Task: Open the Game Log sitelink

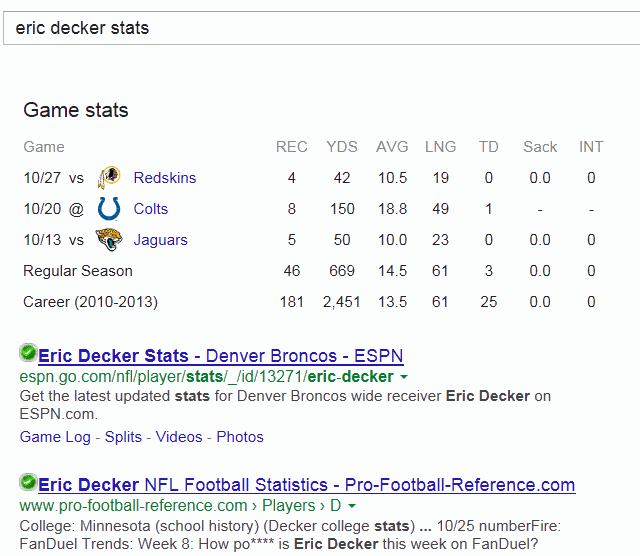Action: pos(55,437)
